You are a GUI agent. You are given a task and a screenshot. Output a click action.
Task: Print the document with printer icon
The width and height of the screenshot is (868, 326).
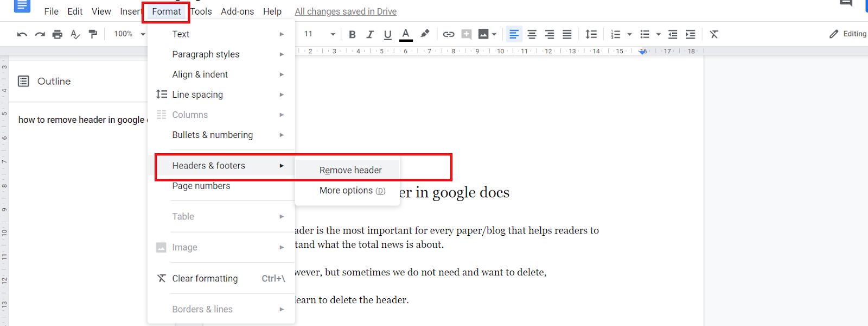click(58, 34)
